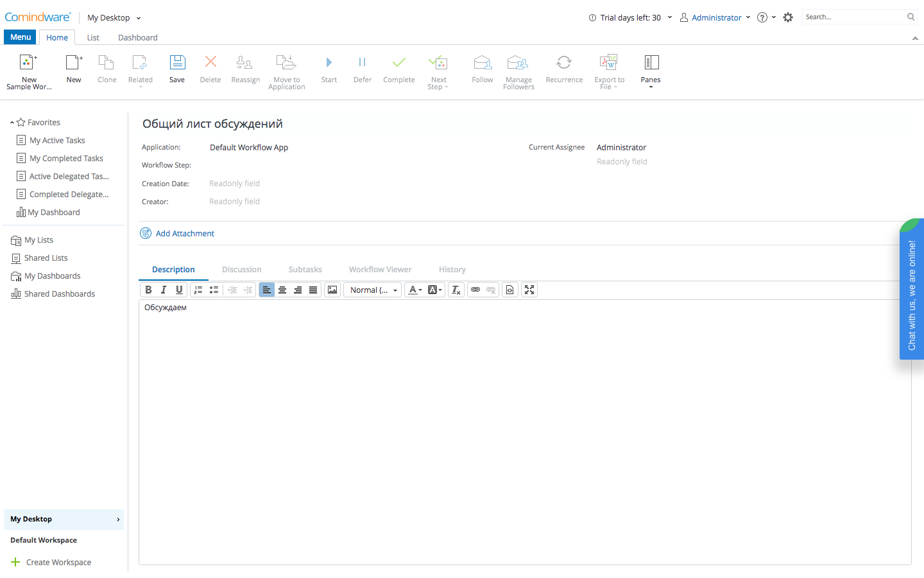Insert an image via the editor toolbar
This screenshot has height=578, width=924.
point(332,290)
